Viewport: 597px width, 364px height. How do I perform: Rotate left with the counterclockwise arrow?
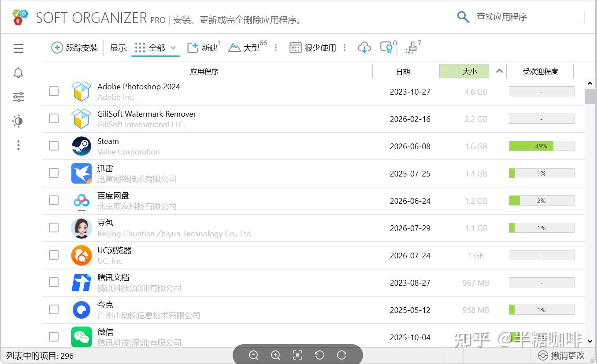[319, 355]
